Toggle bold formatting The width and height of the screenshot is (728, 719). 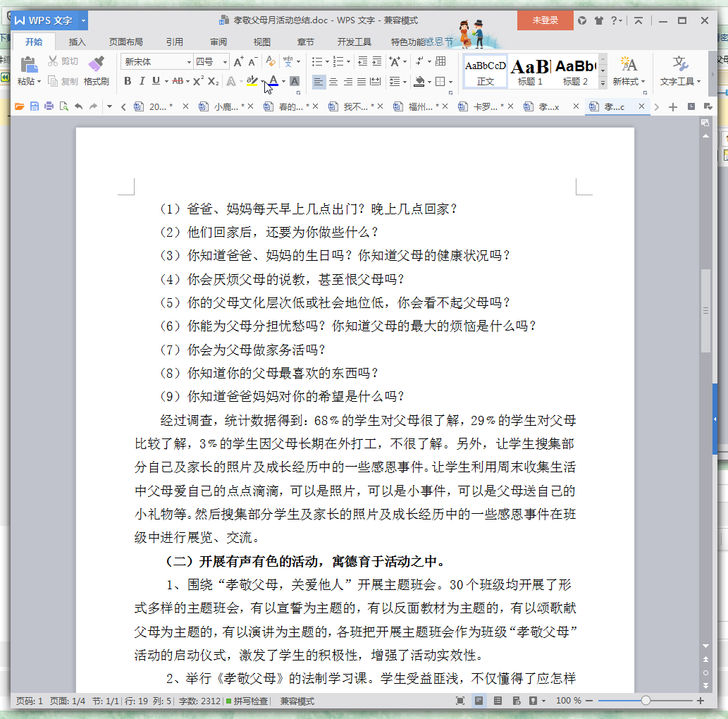(x=128, y=81)
